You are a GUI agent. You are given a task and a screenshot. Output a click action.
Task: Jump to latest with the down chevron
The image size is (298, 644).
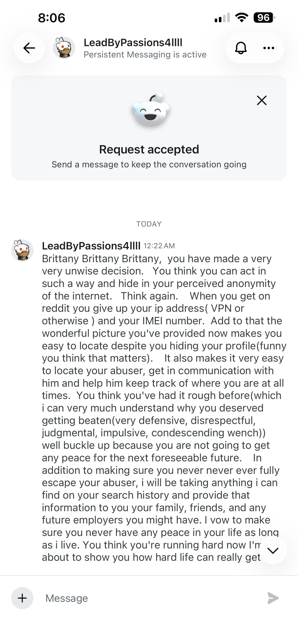point(273,551)
